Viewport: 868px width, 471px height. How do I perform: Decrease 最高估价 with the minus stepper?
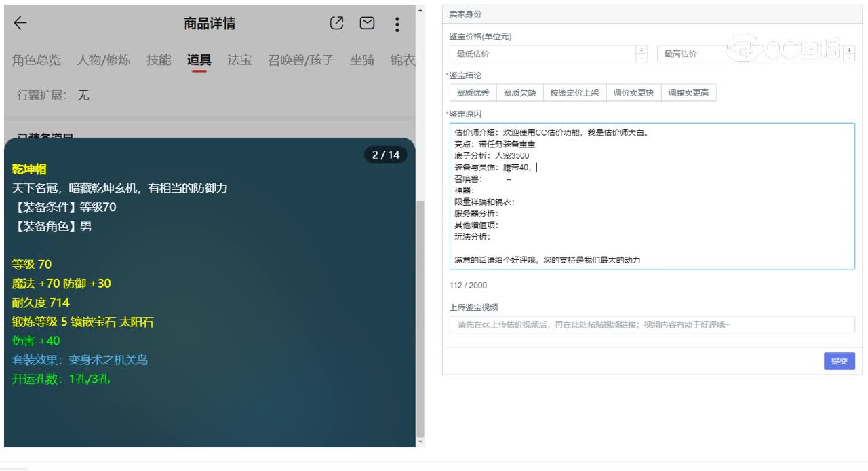(x=850, y=58)
